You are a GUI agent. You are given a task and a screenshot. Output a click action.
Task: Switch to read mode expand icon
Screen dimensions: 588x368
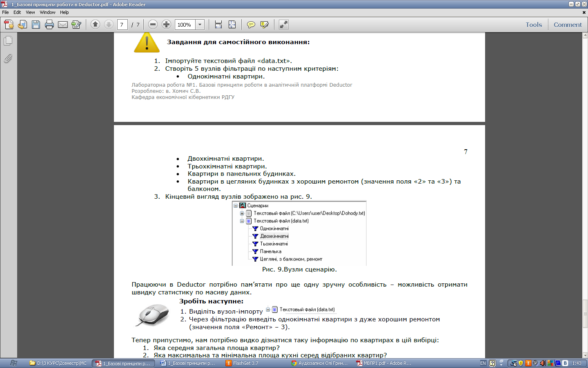click(x=283, y=25)
